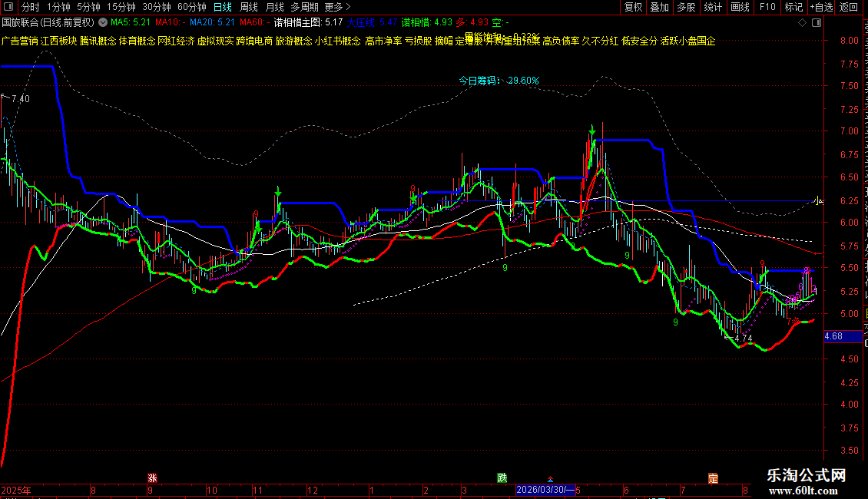The width and height of the screenshot is (868, 499).
Task: Toggle the left sidebar panel icon
Action: (x=8, y=7)
